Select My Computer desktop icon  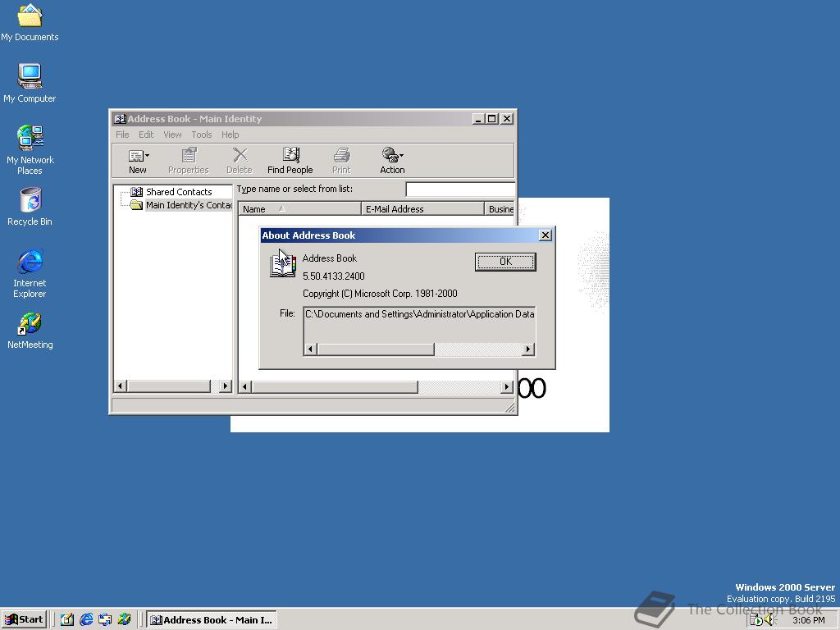tap(30, 83)
